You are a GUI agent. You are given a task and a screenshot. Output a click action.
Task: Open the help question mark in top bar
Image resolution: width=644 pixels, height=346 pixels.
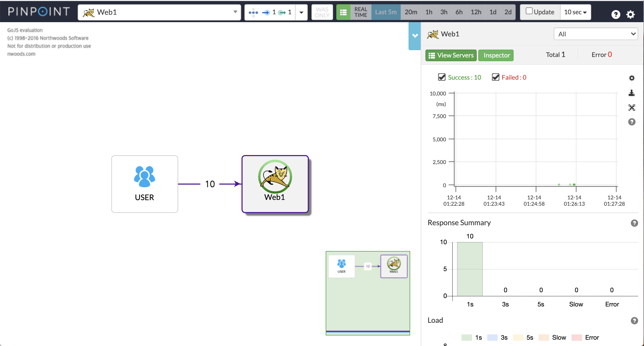tap(615, 14)
